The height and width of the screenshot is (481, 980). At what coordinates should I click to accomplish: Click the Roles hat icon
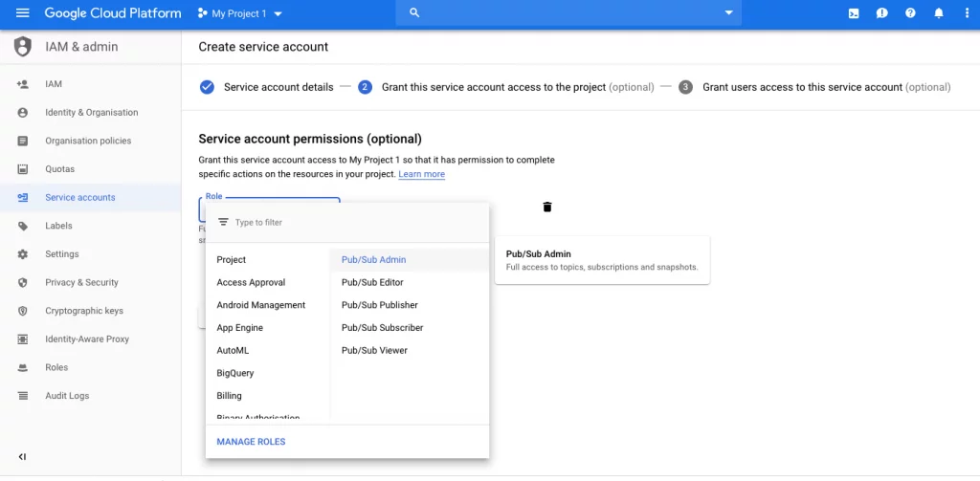tap(23, 367)
